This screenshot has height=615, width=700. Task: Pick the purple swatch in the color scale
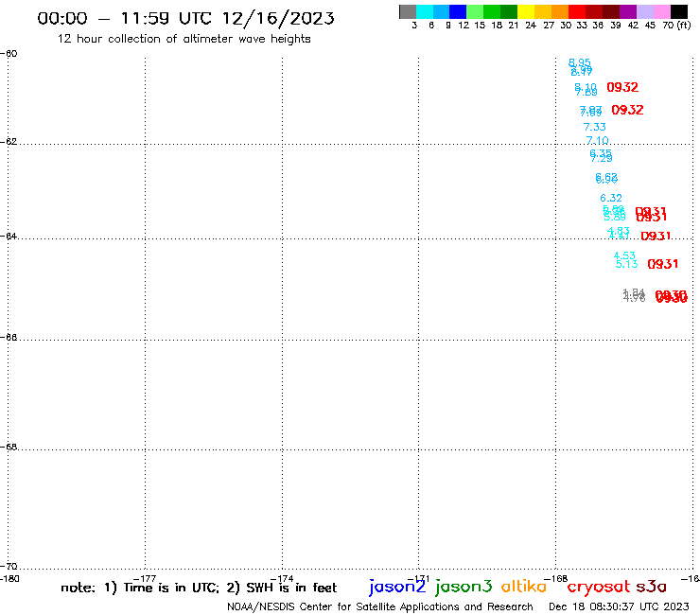point(627,11)
